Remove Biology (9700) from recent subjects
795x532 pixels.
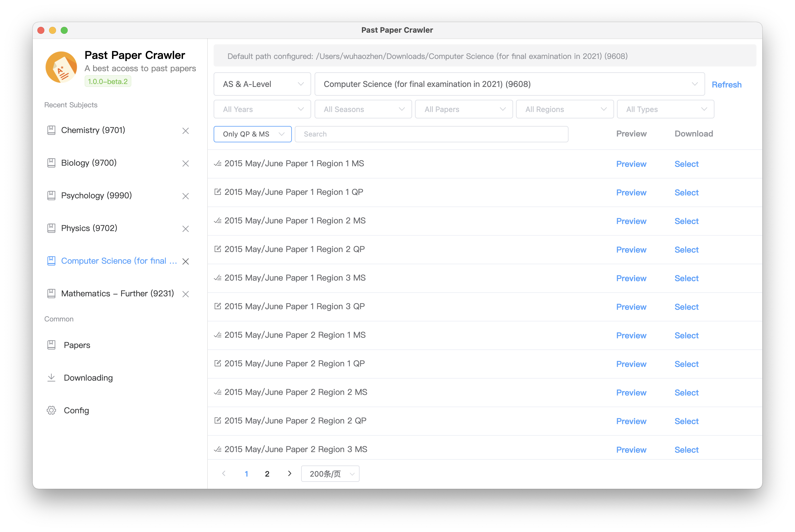coord(186,163)
